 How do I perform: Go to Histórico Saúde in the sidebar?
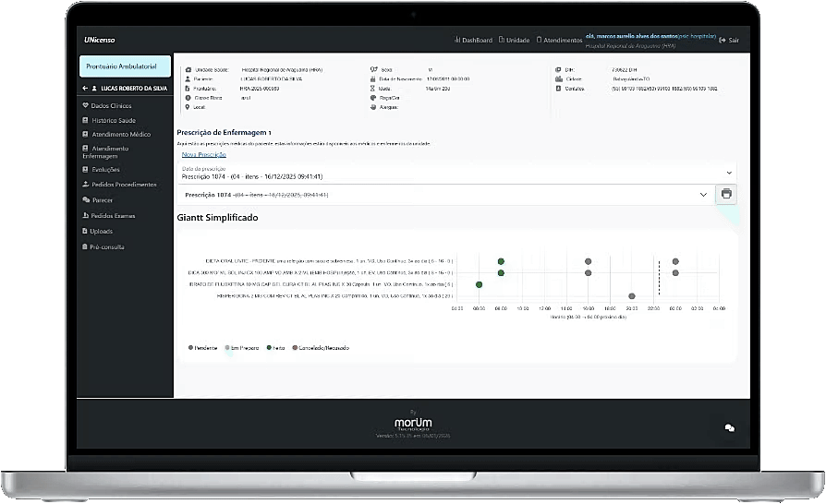coord(114,120)
